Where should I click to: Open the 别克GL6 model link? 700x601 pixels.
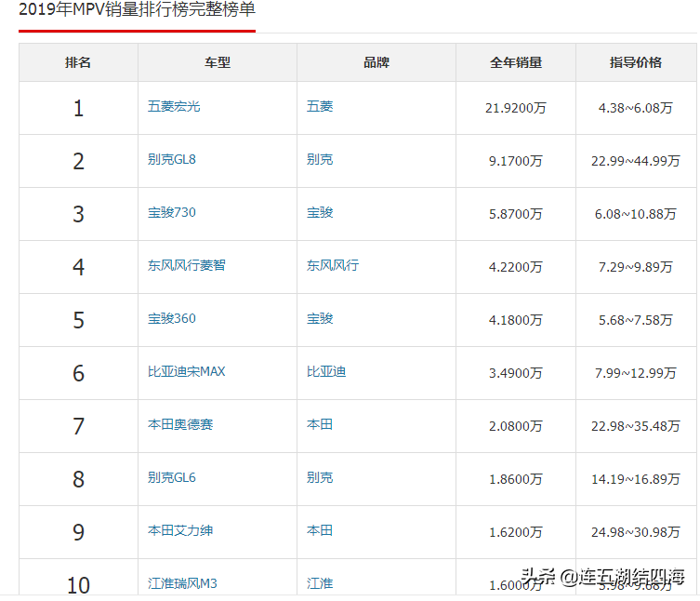point(172,477)
